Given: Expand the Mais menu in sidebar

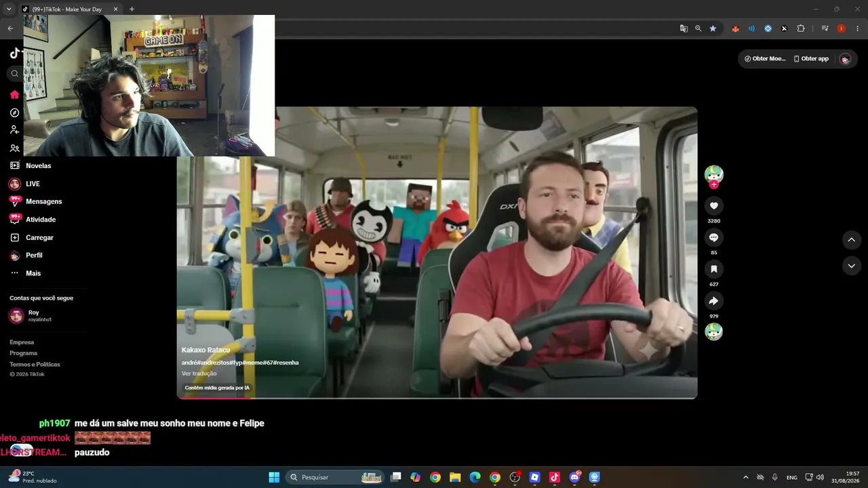Looking at the screenshot, I should pos(25,273).
